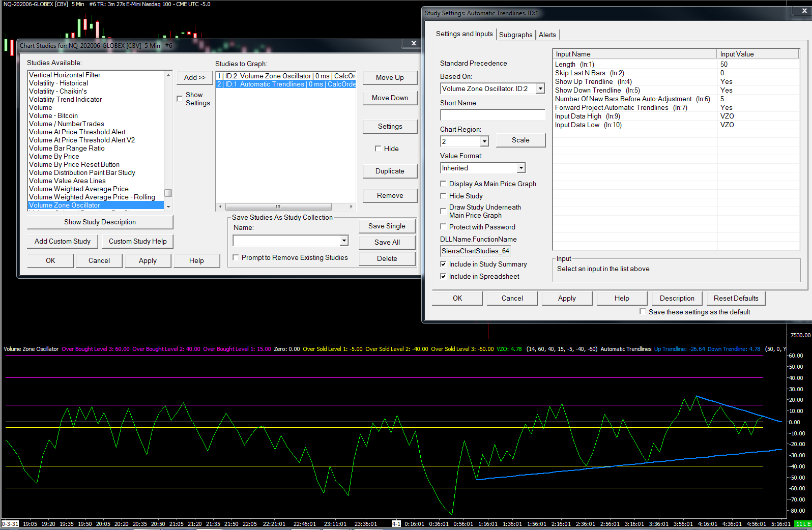Check Protect with Password option
The width and height of the screenshot is (812, 530).
(x=443, y=227)
